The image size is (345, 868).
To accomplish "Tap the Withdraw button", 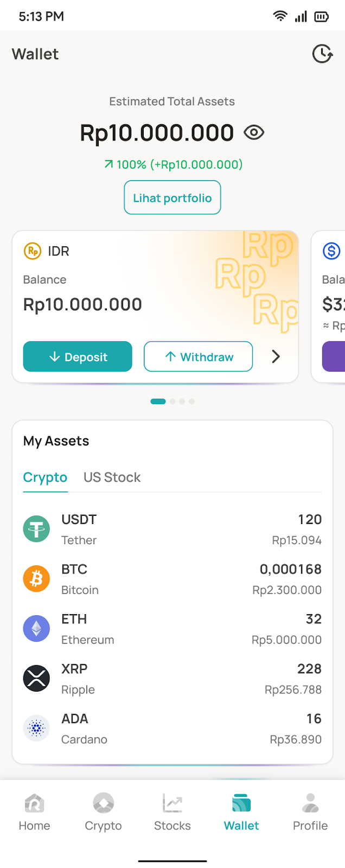I will pos(198,356).
